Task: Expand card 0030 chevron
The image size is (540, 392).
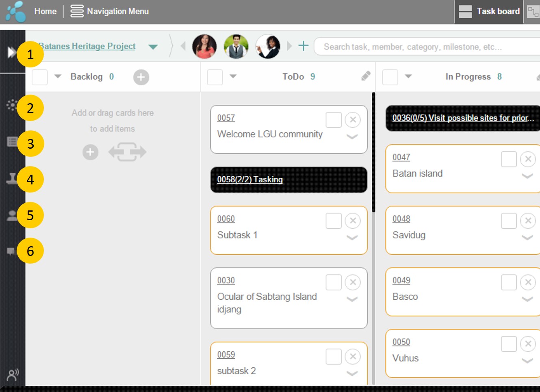Action: pyautogui.click(x=352, y=299)
